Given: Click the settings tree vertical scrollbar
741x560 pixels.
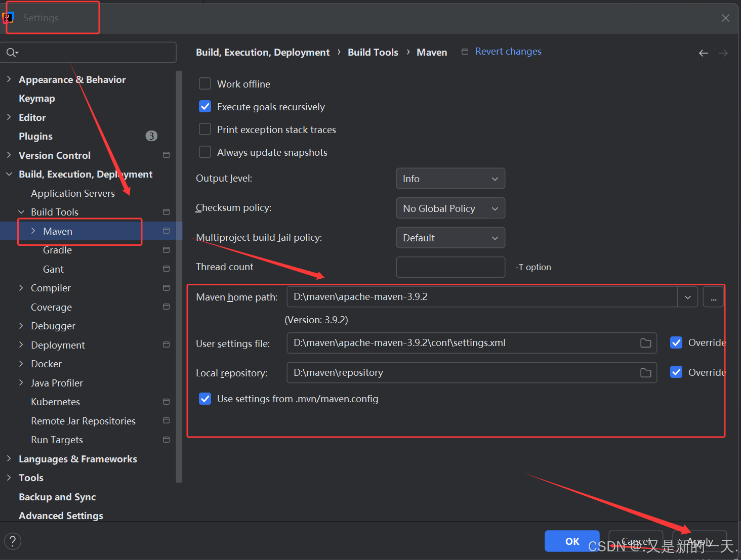Looking at the screenshot, I should 179,277.
